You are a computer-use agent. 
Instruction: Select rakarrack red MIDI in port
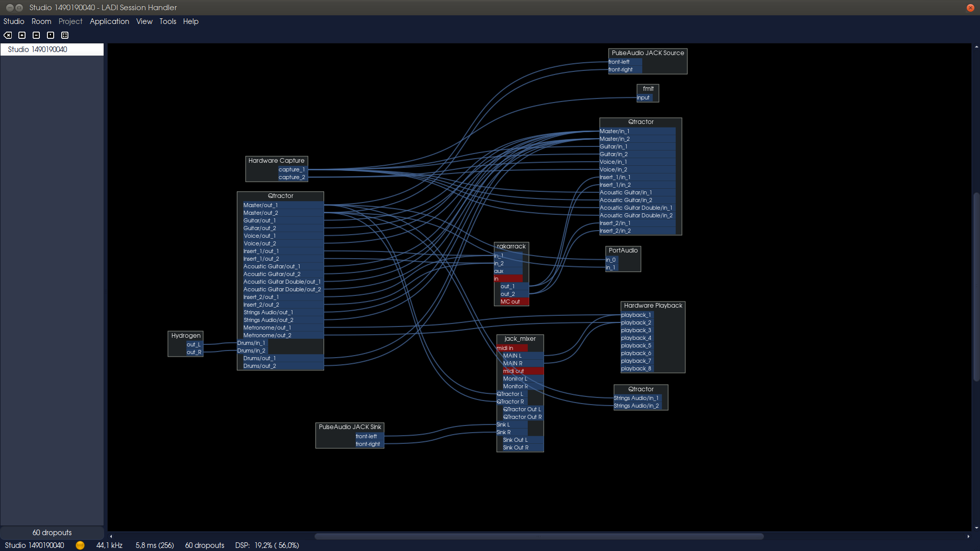click(x=508, y=279)
